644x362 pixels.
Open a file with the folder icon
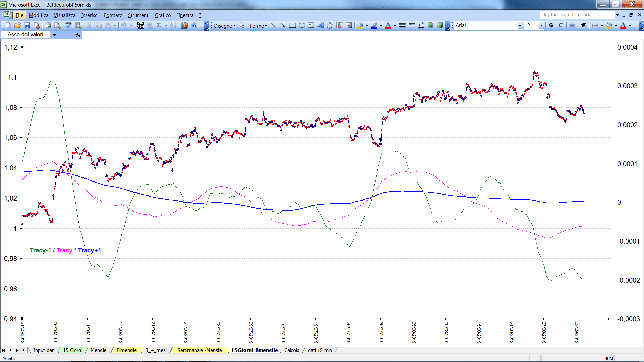tap(18, 25)
